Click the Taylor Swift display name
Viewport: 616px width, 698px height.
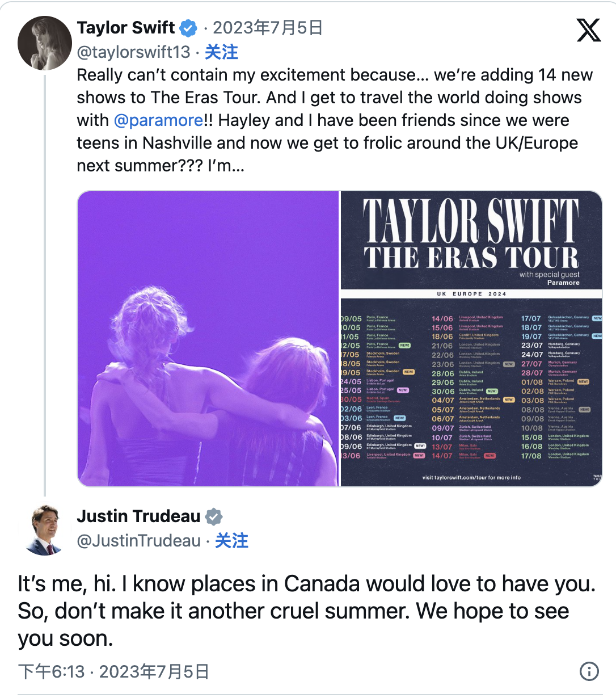[x=126, y=28]
